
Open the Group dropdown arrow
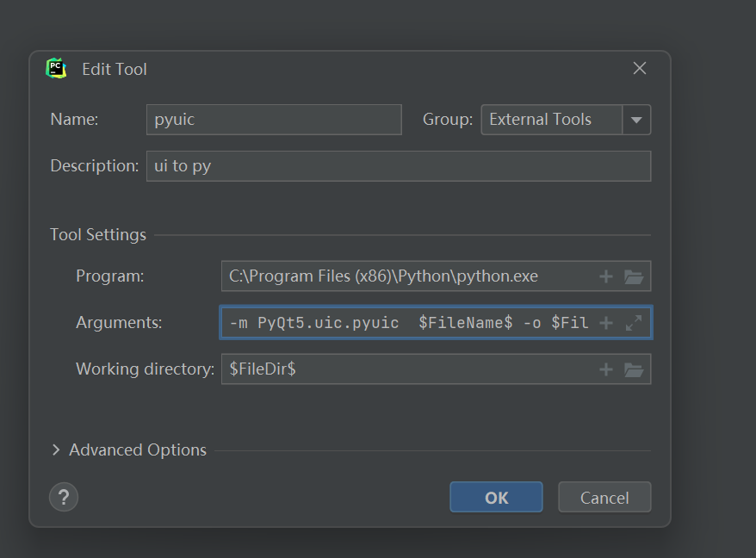pos(636,120)
